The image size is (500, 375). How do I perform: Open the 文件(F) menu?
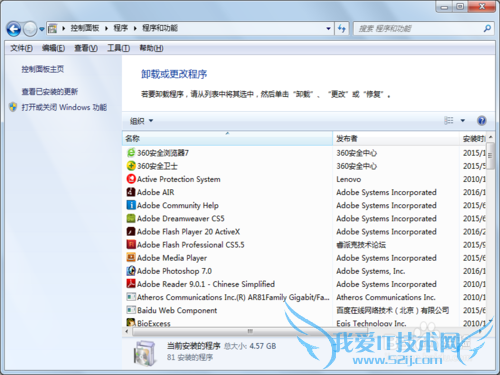tap(21, 48)
